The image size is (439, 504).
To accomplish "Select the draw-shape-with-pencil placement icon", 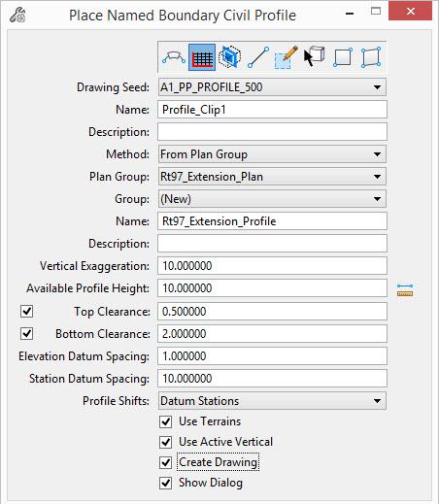I will 287,57.
